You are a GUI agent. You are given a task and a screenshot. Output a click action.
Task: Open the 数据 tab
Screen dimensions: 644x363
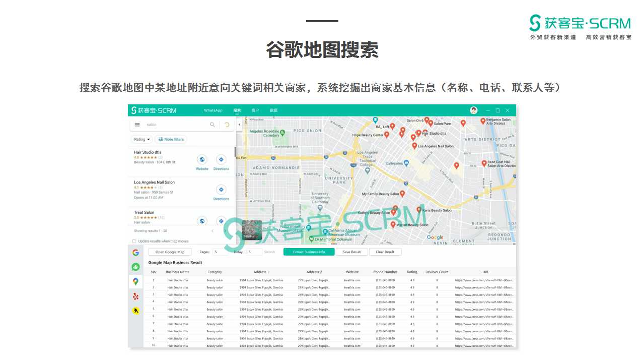point(273,110)
